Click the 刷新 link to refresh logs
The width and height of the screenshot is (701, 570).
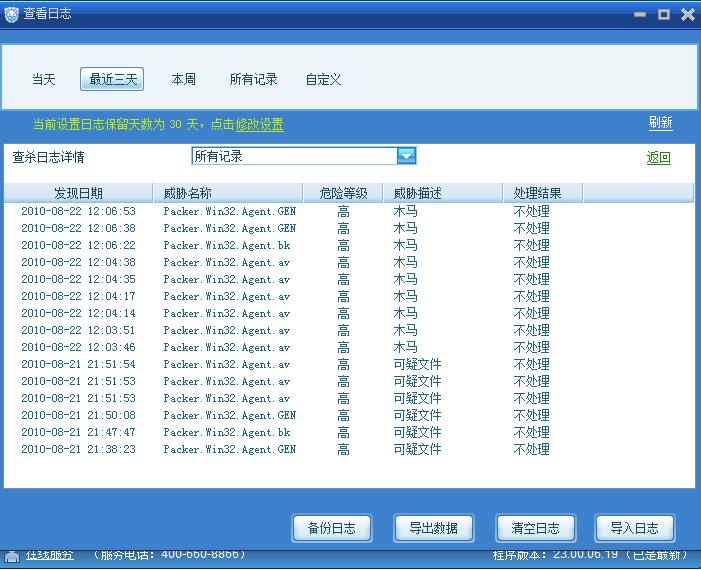660,123
